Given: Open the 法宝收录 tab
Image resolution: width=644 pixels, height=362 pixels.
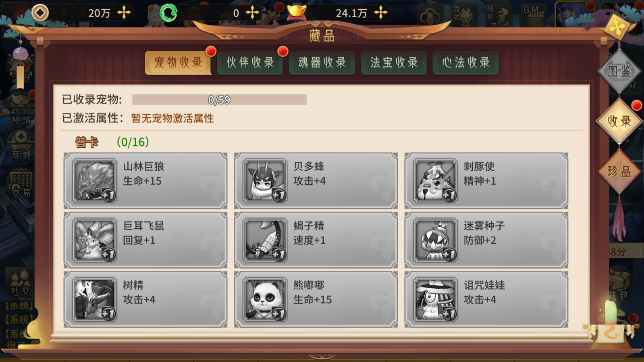Looking at the screenshot, I should [394, 62].
